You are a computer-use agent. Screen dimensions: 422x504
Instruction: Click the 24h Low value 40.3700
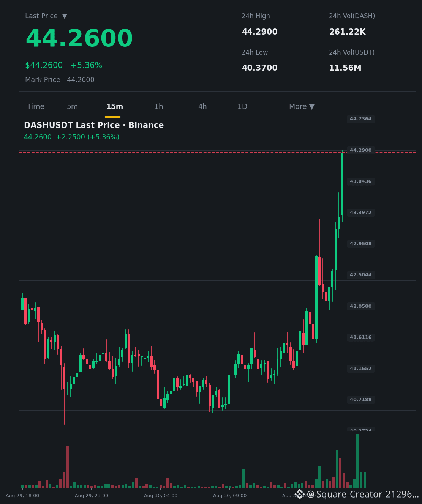click(260, 68)
